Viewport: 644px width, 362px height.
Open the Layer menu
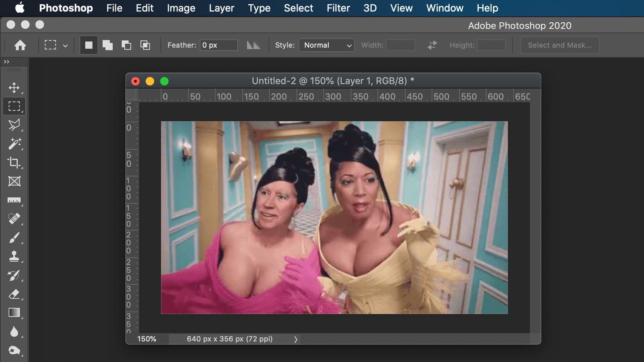221,8
